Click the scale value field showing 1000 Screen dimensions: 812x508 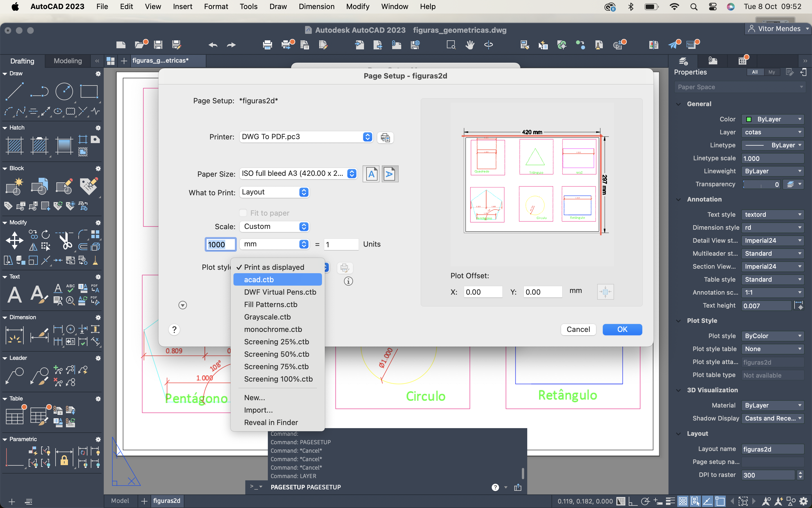coord(220,244)
